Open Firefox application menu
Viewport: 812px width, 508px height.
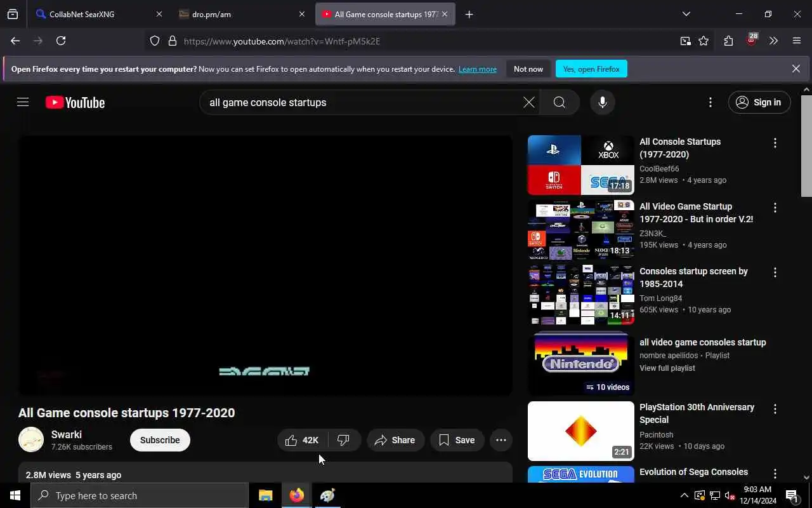(797, 41)
